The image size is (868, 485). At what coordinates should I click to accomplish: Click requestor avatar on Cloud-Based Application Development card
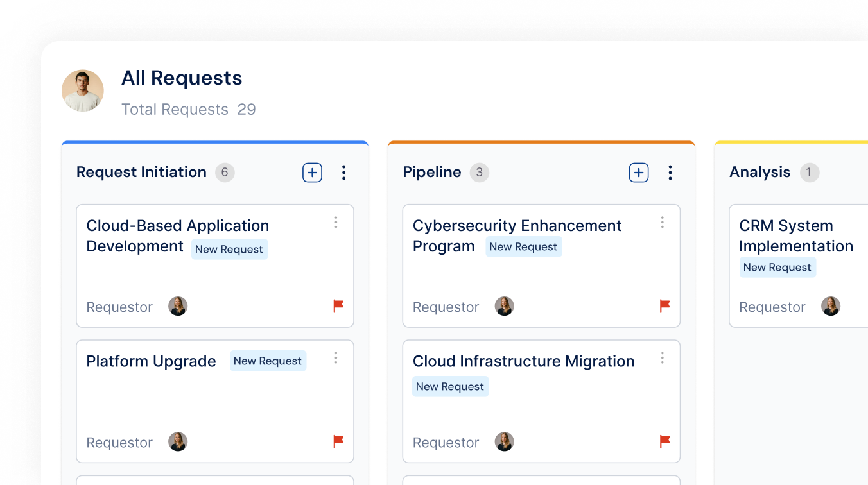coord(178,306)
